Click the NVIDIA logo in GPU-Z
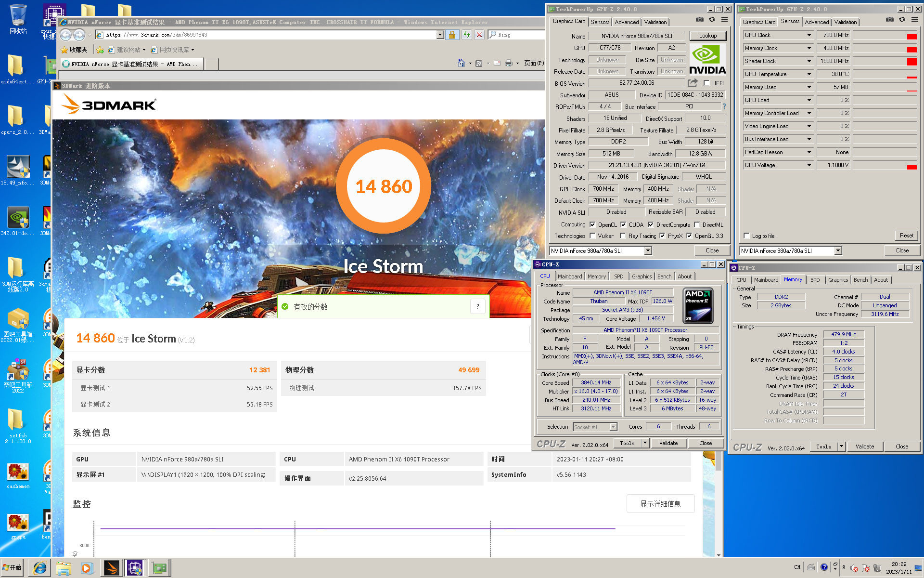This screenshot has height=578, width=924. click(x=707, y=59)
